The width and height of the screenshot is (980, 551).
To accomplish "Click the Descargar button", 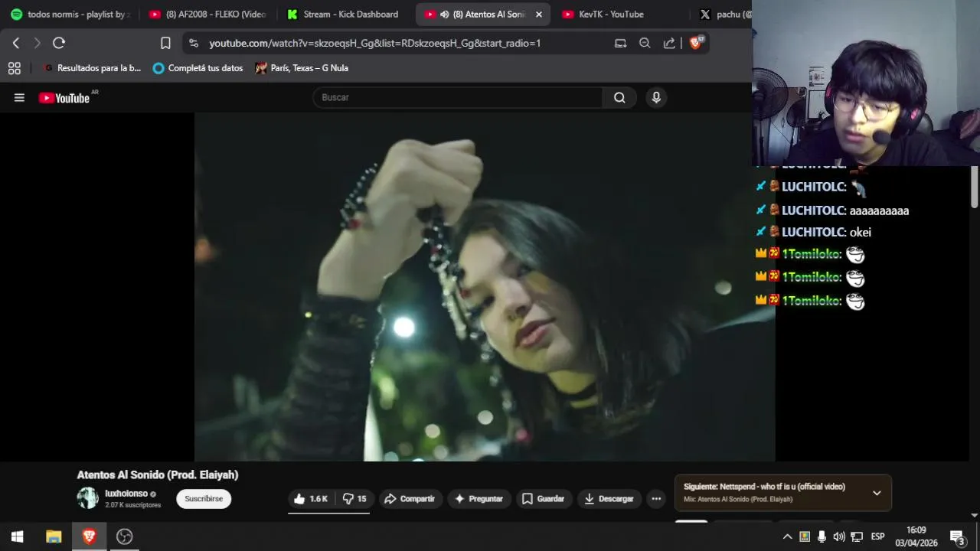I will 609,499.
